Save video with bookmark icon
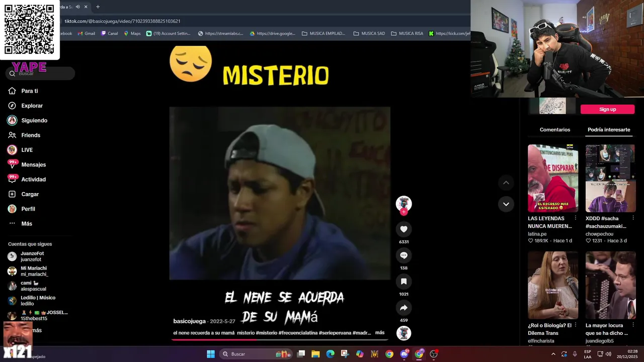This screenshot has height=362, width=644. coord(404,282)
